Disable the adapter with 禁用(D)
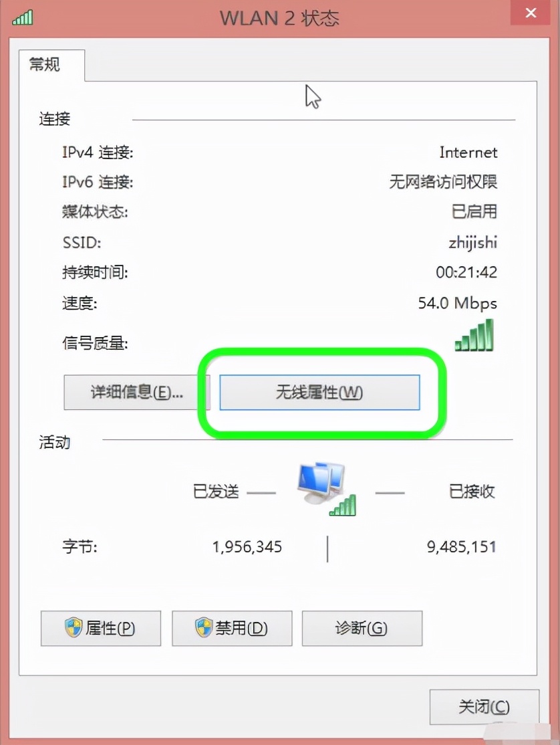 coord(232,628)
